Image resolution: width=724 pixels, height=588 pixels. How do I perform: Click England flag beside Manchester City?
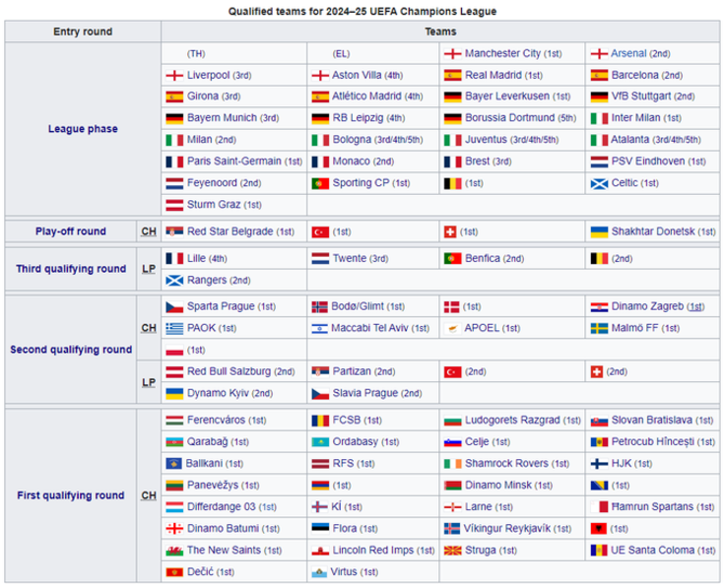pyautogui.click(x=452, y=54)
